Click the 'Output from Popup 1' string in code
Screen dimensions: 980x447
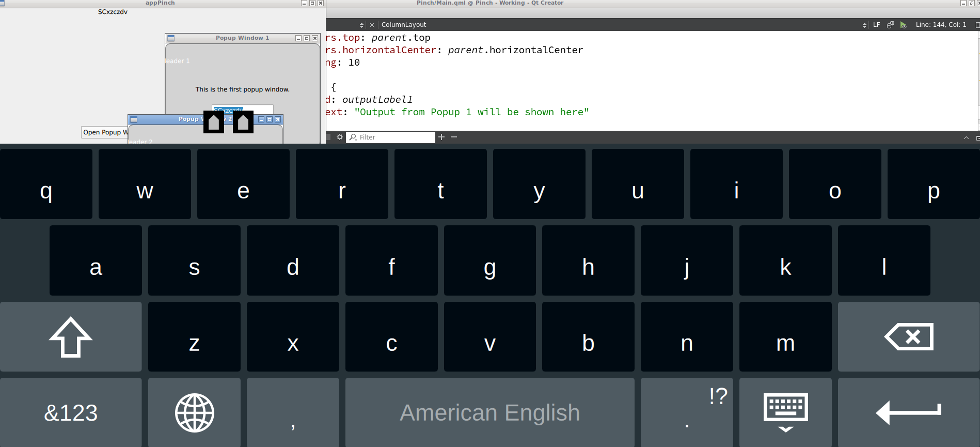coord(471,112)
